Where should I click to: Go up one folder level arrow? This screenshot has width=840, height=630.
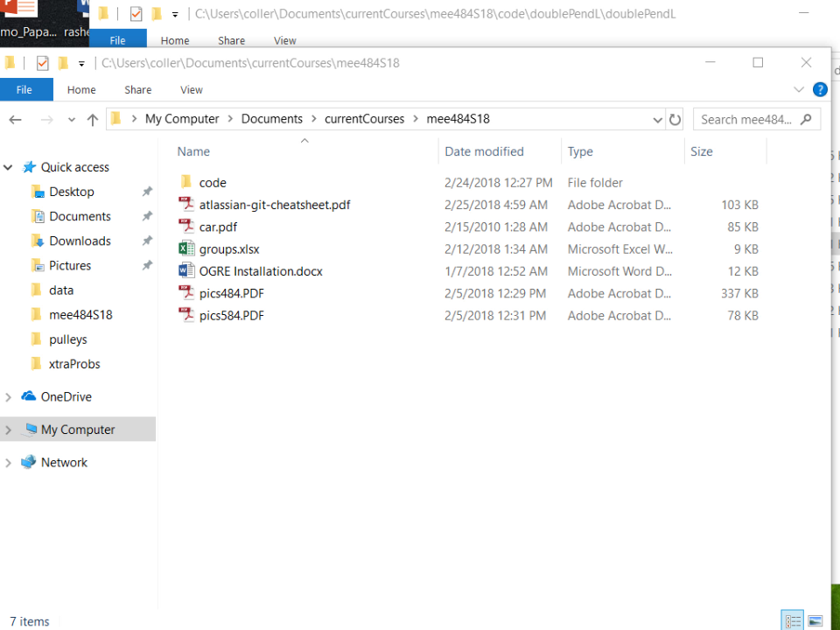tap(92, 120)
